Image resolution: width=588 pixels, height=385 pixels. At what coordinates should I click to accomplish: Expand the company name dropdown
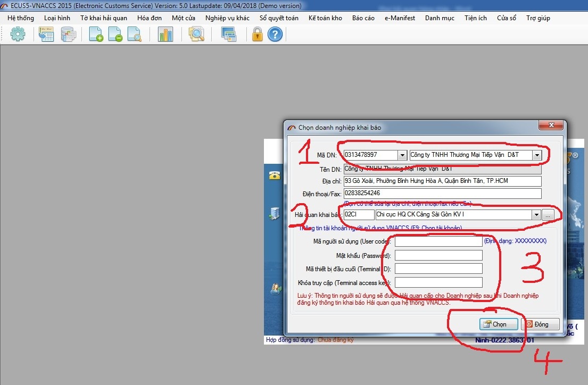536,155
